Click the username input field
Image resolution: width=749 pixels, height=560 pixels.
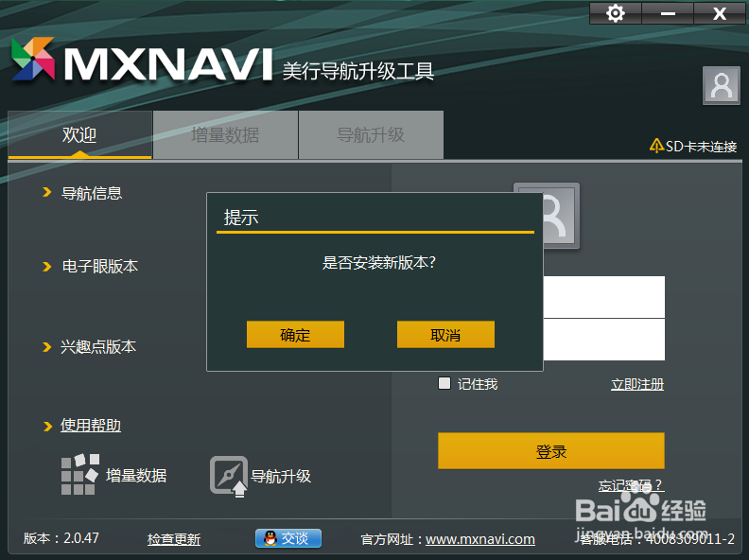click(603, 297)
